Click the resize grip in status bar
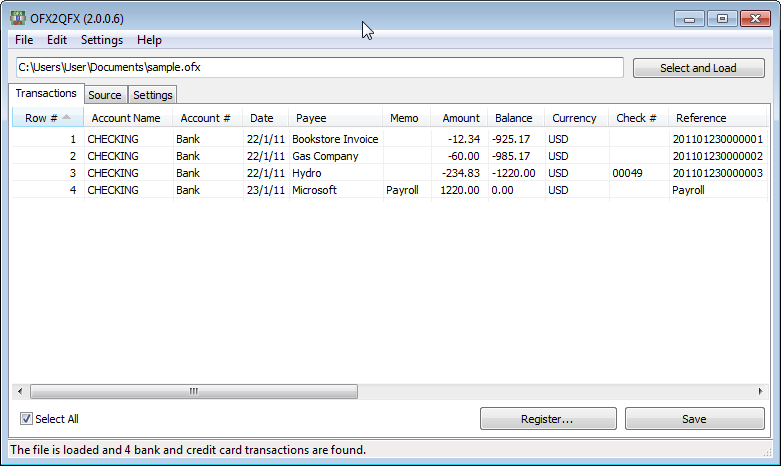The height and width of the screenshot is (466, 781). [x=767, y=452]
